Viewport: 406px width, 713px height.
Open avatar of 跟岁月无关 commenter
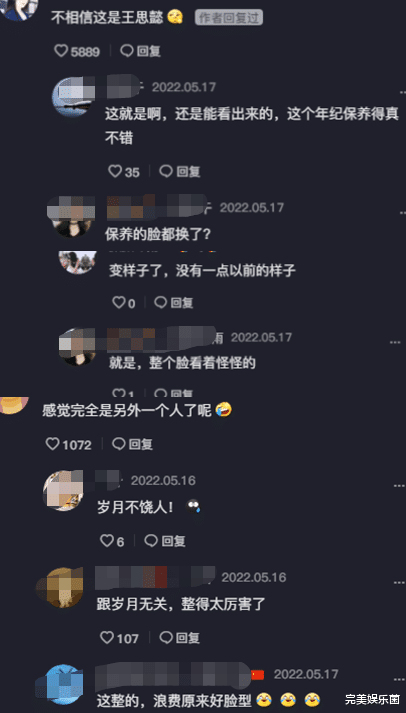point(61,587)
